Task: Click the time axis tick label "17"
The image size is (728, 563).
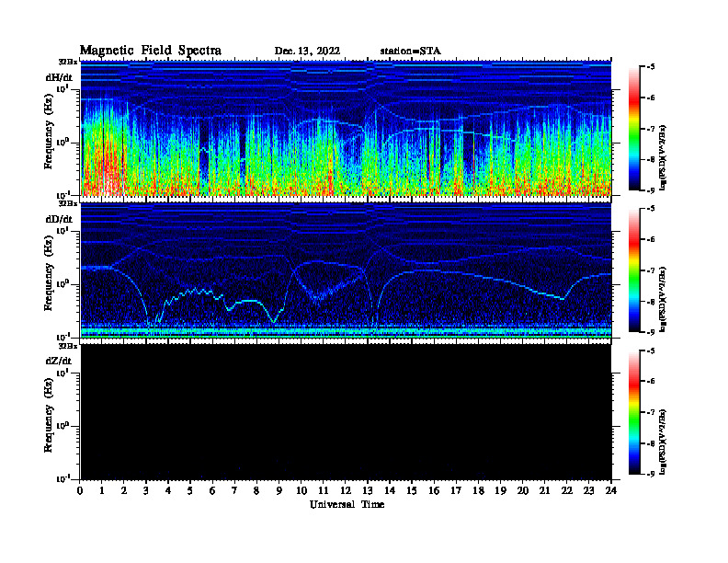Action: click(456, 491)
